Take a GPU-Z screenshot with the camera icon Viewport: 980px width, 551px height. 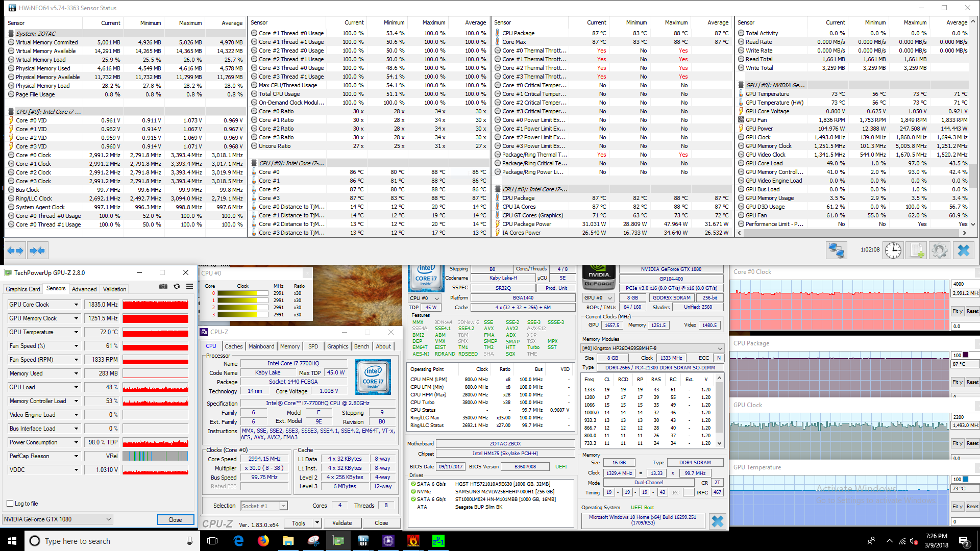[x=163, y=287]
